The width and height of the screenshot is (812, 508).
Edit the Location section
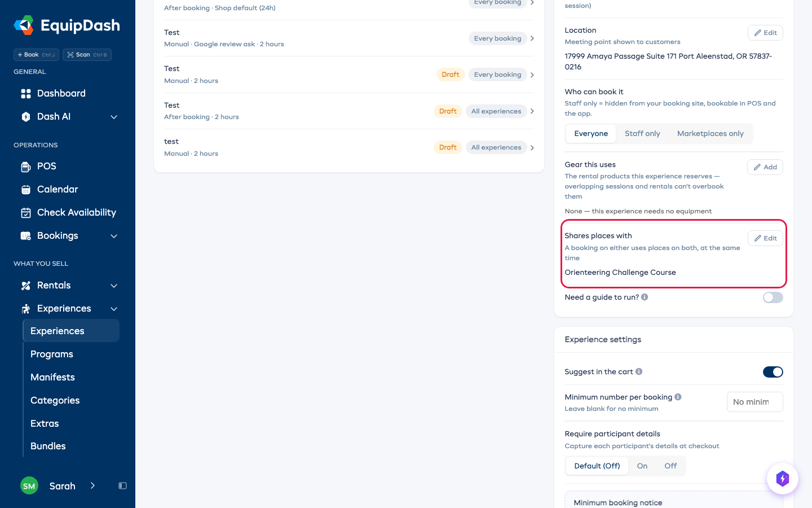click(765, 33)
